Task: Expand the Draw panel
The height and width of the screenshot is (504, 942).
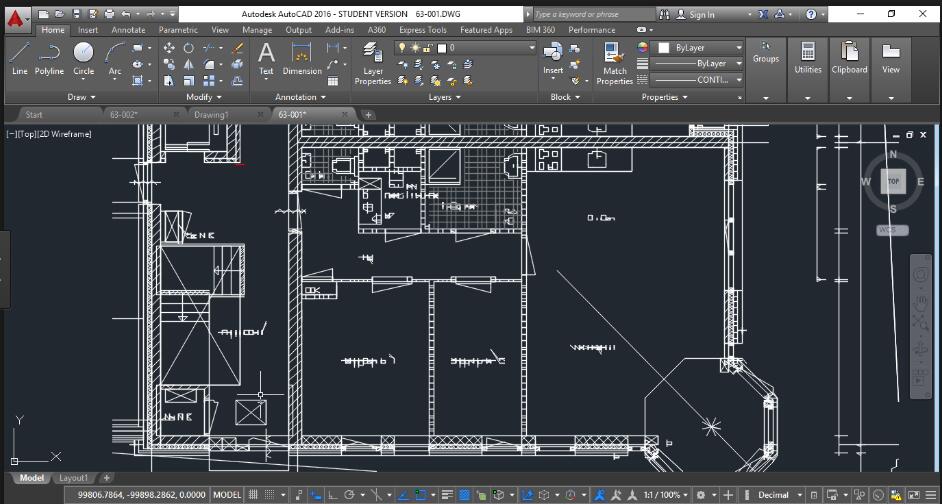Action: [81, 97]
